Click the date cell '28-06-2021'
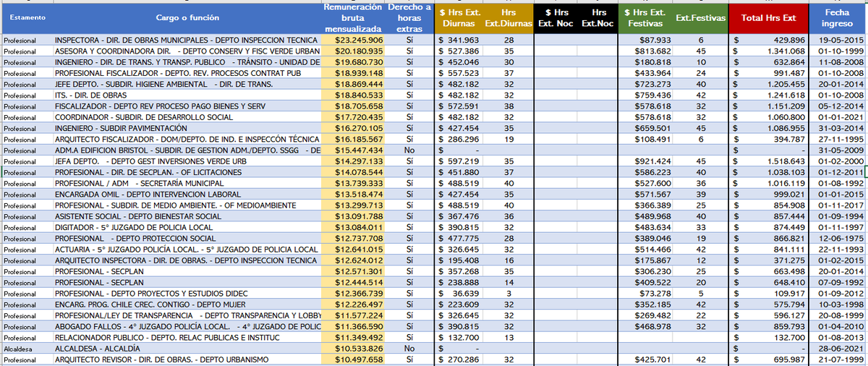Image resolution: width=868 pixels, height=366 pixels. pos(837,349)
